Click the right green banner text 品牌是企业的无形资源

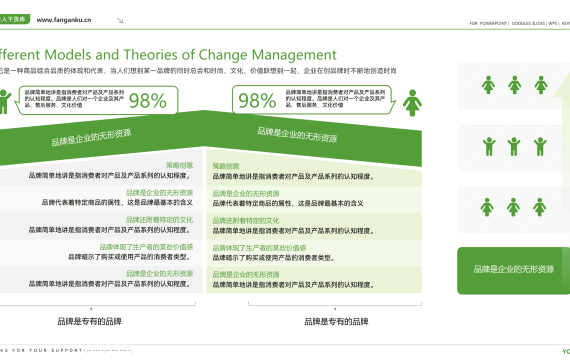pos(297,135)
